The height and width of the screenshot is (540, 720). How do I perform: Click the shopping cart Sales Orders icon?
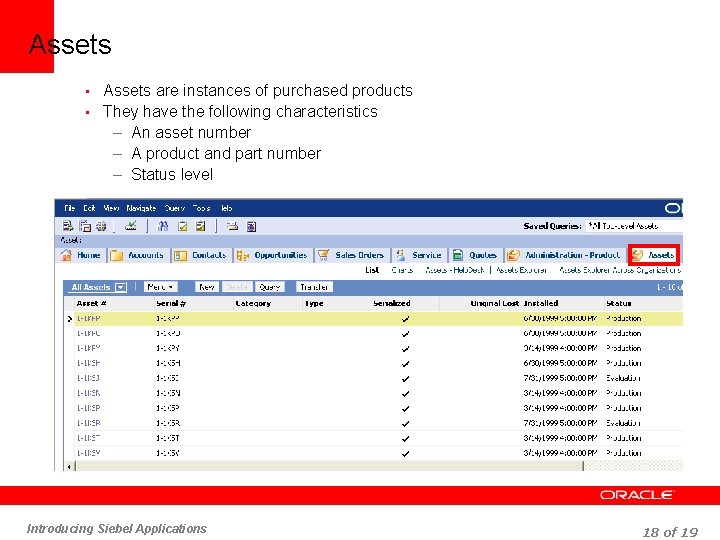tap(323, 255)
